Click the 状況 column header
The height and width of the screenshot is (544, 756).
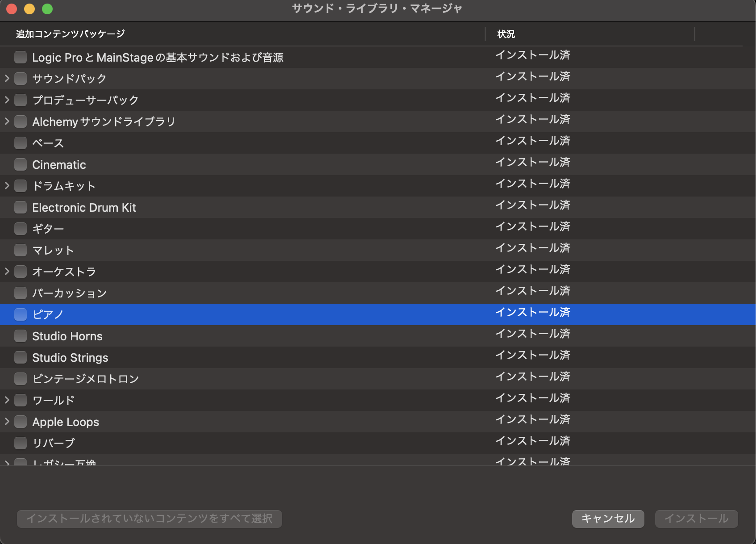click(x=506, y=34)
